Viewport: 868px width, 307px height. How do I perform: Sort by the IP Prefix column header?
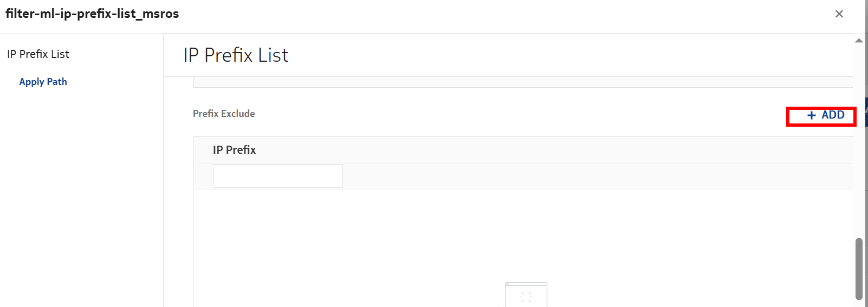(234, 150)
